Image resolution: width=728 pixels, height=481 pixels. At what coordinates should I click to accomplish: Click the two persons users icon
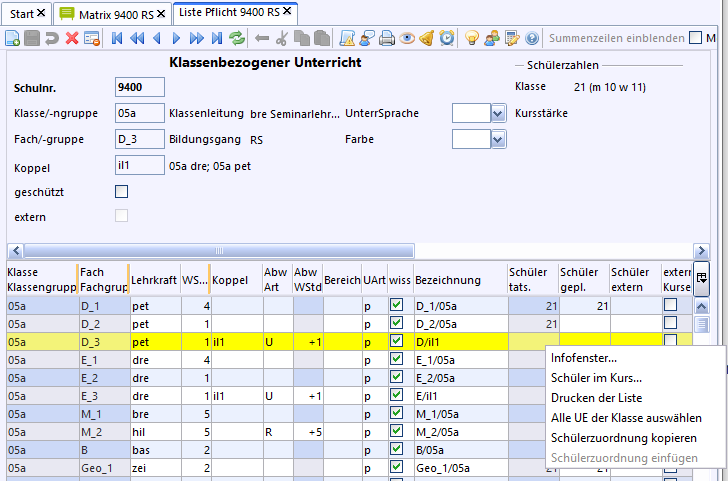(492, 38)
